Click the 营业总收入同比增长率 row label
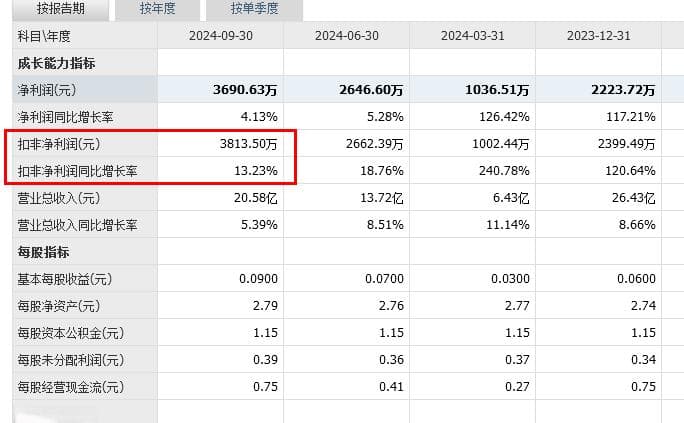Screen dimensions: 684x423 tap(77, 225)
